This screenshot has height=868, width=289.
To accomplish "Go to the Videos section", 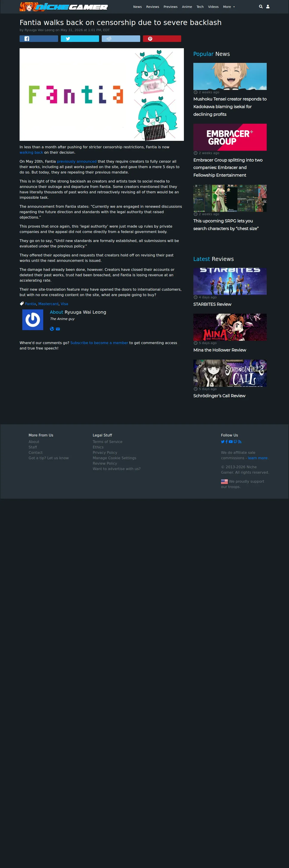I will [213, 7].
